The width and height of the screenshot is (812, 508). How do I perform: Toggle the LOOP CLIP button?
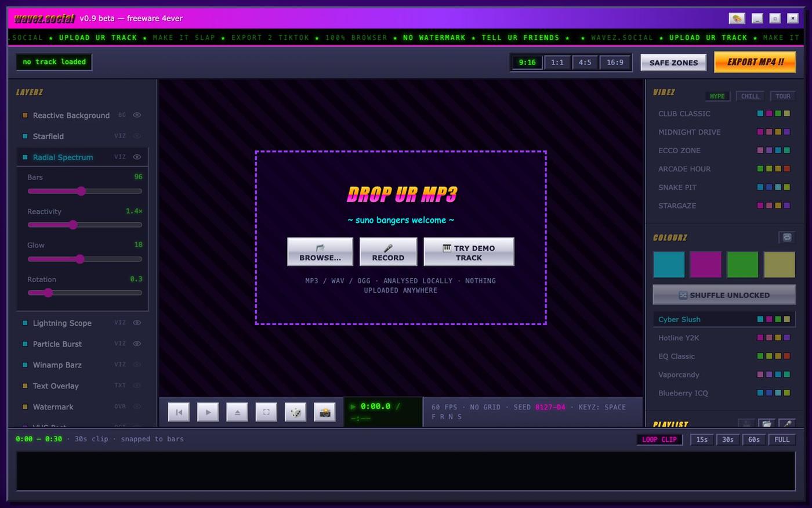pos(659,439)
